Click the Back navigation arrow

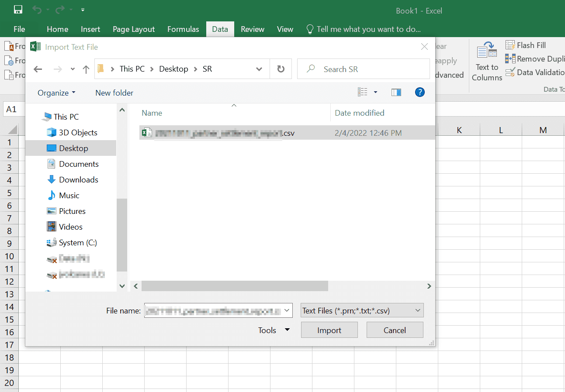point(38,69)
